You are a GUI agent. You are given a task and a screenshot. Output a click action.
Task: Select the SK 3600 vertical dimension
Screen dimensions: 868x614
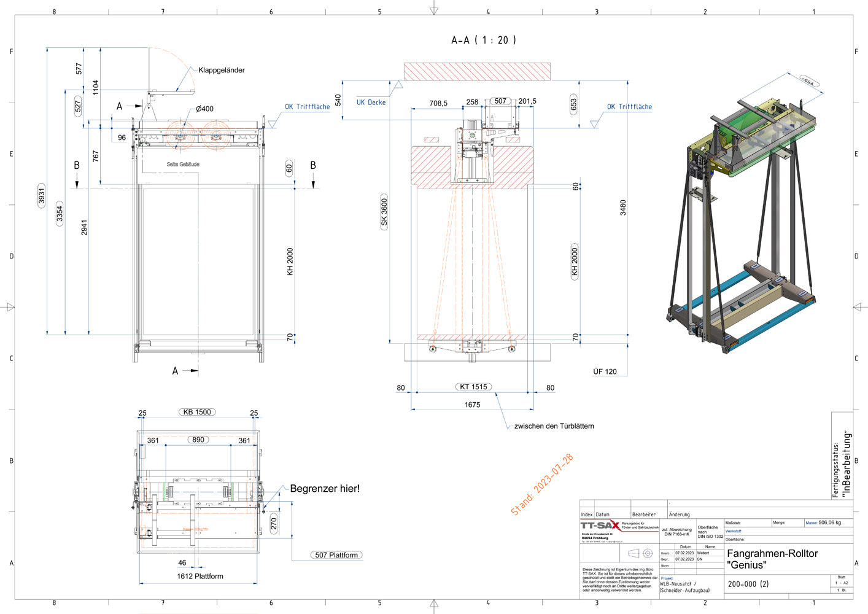click(x=384, y=212)
